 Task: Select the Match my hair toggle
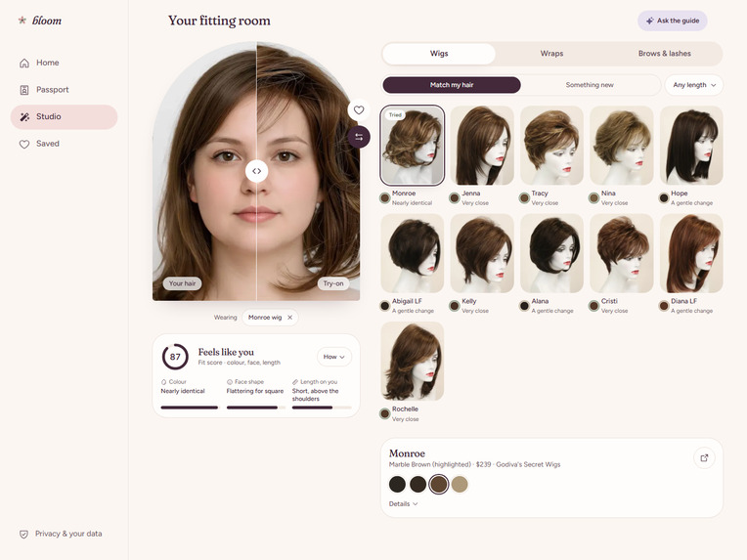pos(452,85)
